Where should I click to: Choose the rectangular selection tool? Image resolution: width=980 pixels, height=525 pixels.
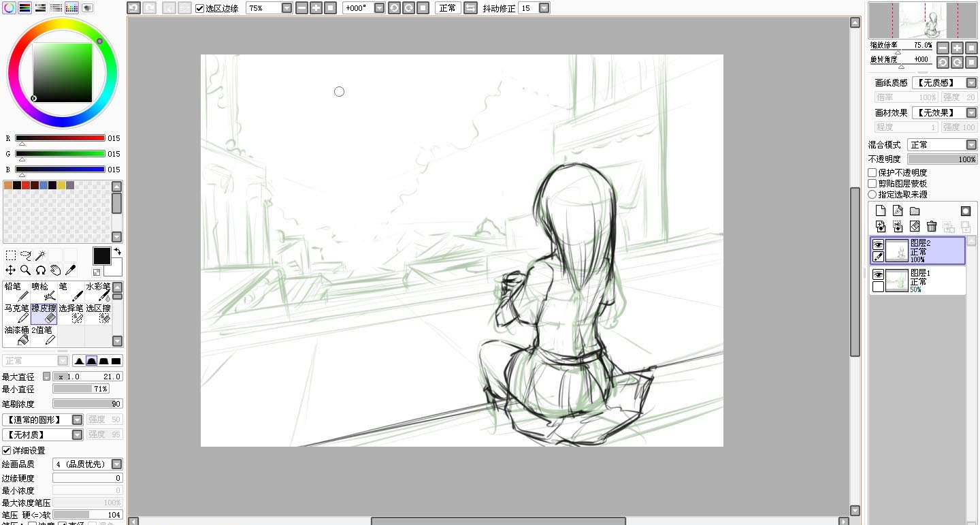pos(11,255)
